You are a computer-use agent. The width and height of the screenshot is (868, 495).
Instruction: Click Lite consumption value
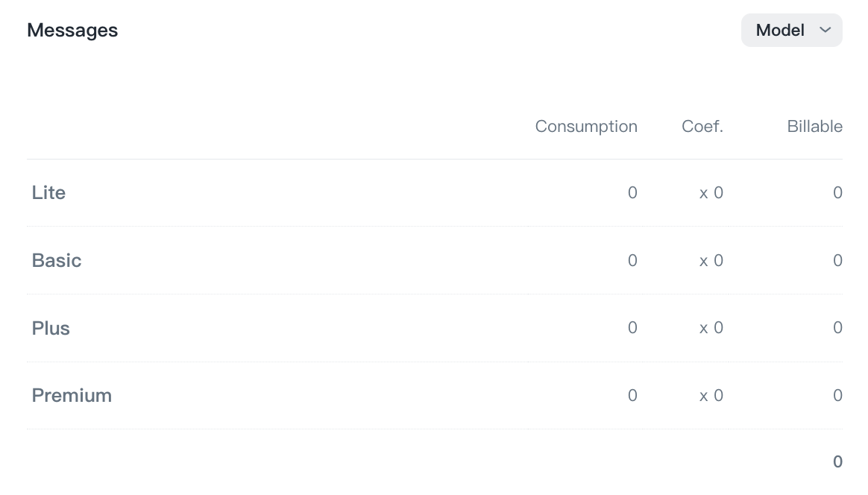632,193
